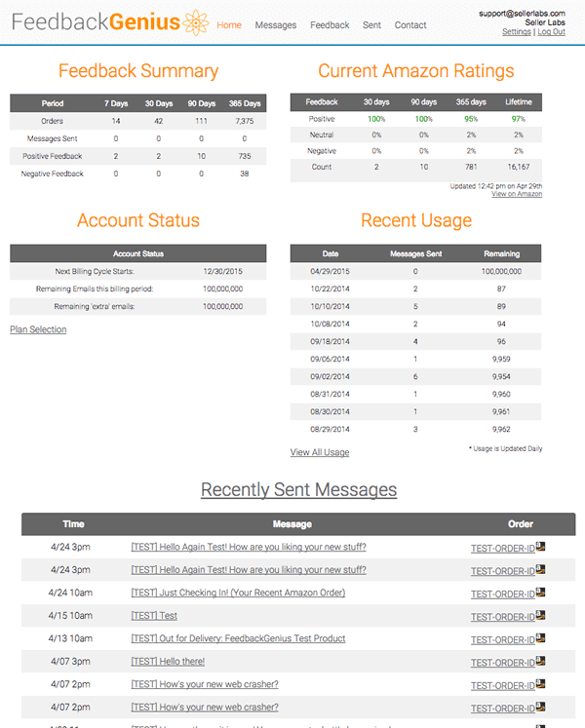Image resolution: width=585 pixels, height=728 pixels.
Task: Open order icon in the 4/24 10am row
Action: (x=540, y=592)
